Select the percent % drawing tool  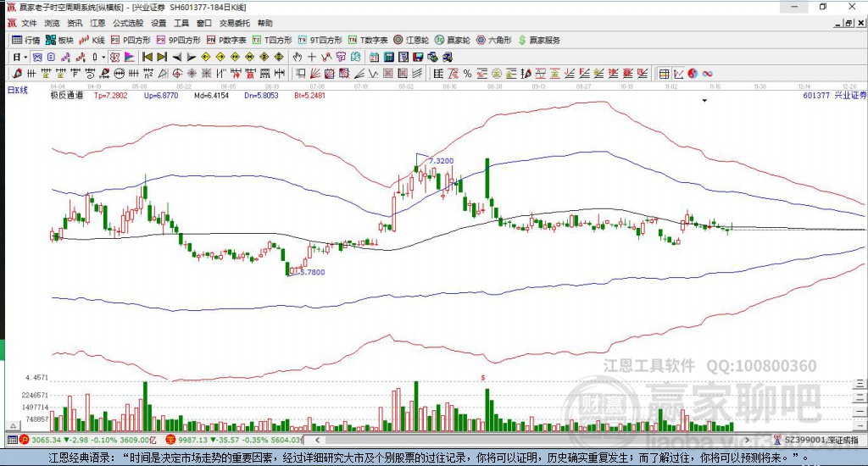(x=467, y=74)
